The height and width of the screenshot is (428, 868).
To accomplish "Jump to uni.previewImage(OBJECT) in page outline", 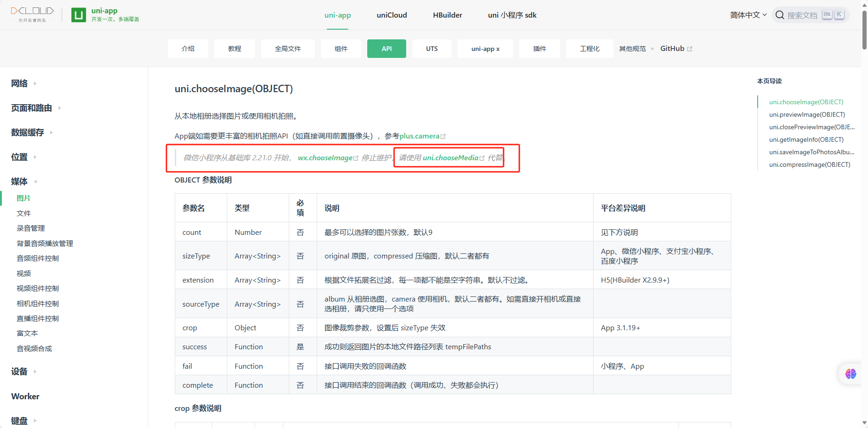I will click(x=807, y=114).
